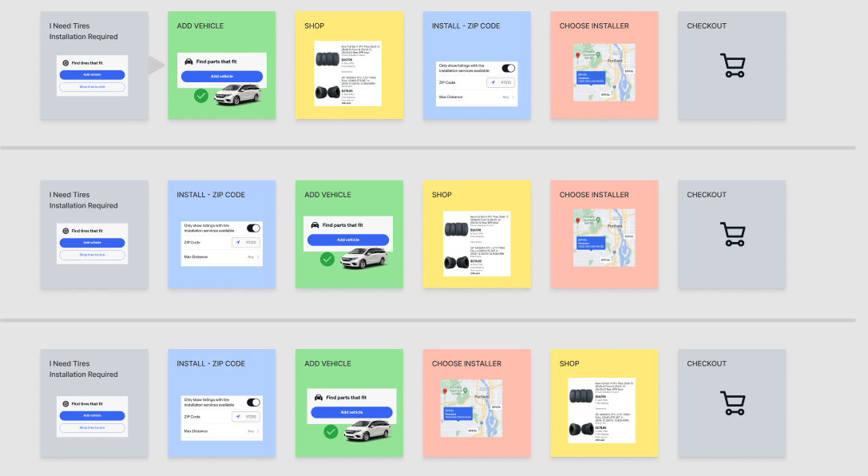This screenshot has height=476, width=868.
Task: Click 'Add vehicle' button in top row I Need Tires card
Action: [x=93, y=75]
